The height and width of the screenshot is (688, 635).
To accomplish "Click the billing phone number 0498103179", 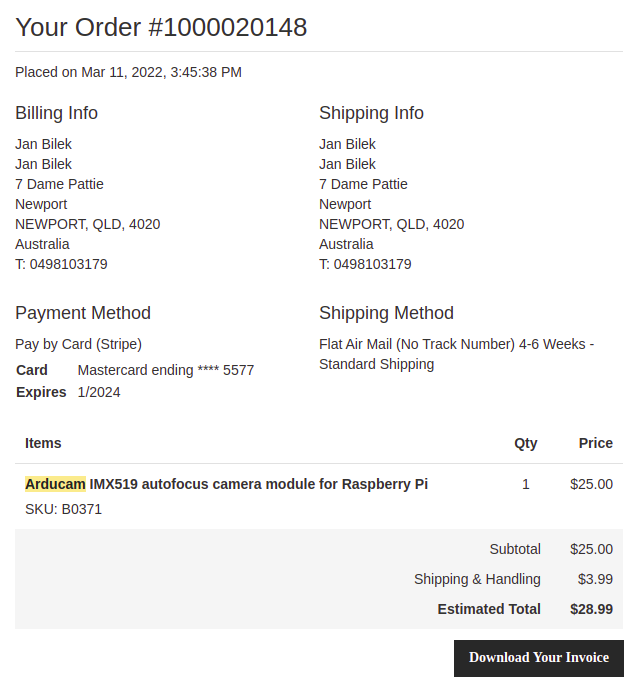I will 68,264.
